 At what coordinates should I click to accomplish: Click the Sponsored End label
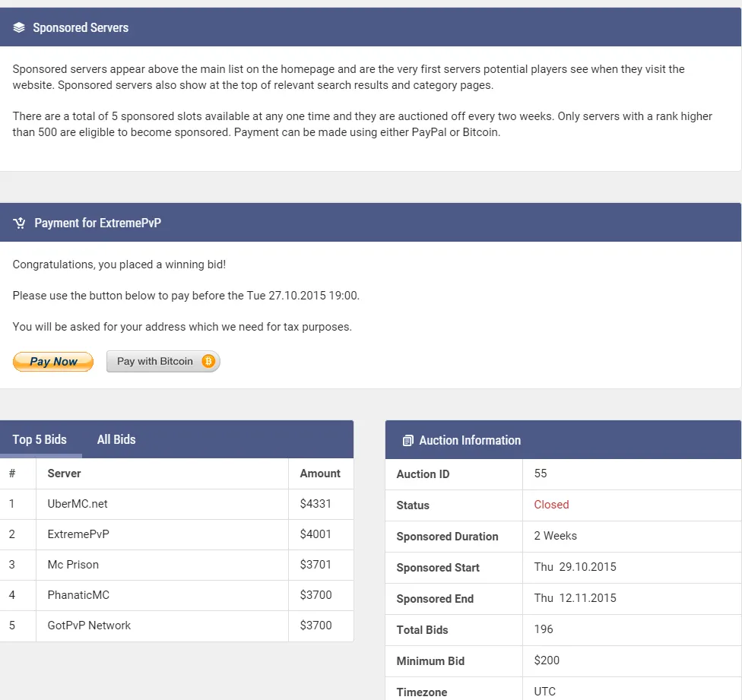435,599
